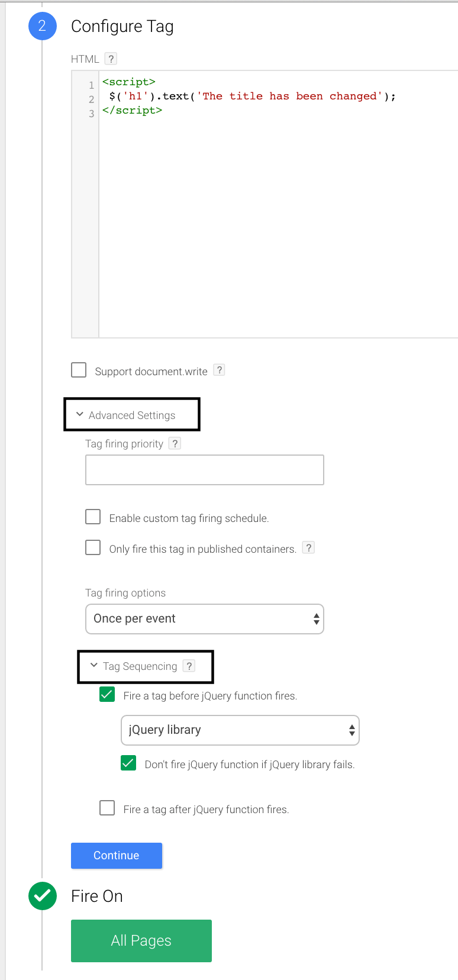Image resolution: width=458 pixels, height=980 pixels.
Task: Open help icon beside published containers option
Action: (x=308, y=547)
